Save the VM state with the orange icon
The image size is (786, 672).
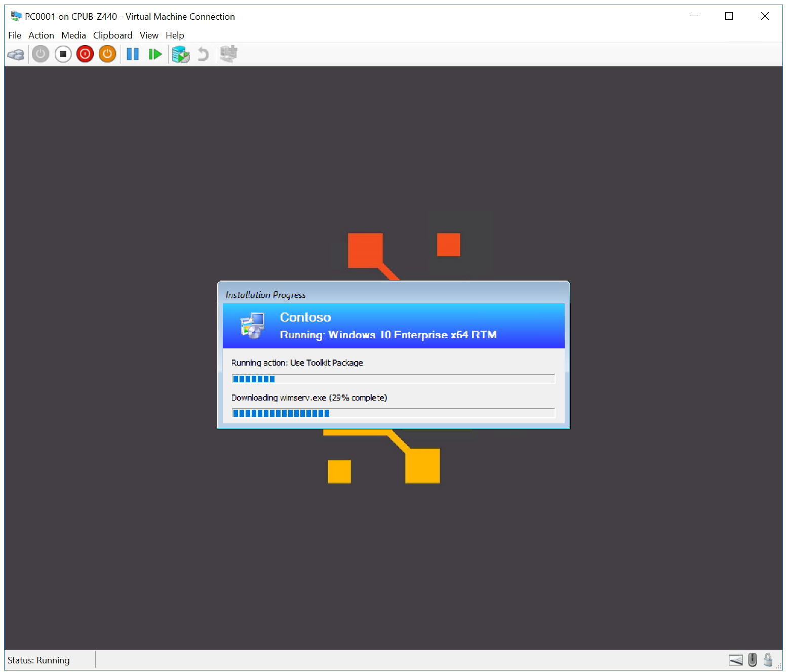coord(107,54)
